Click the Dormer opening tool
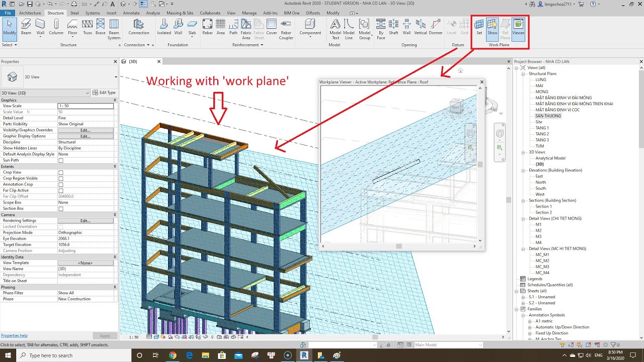644x362 pixels. pos(435,27)
